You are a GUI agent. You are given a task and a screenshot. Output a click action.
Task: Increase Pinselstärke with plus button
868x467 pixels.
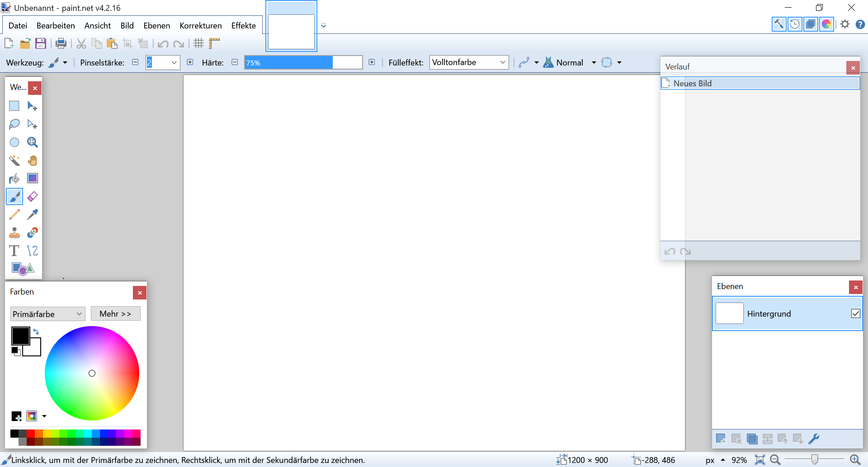[x=190, y=62]
